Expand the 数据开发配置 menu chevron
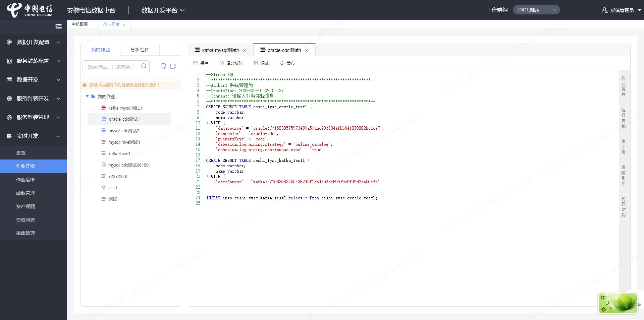Image resolution: width=644 pixels, height=320 pixels. pos(58,42)
